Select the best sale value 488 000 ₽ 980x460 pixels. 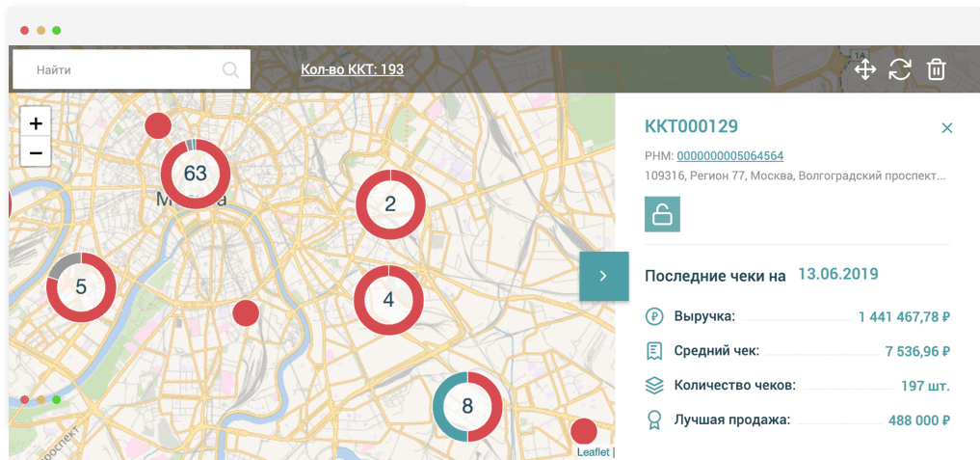pyautogui.click(x=919, y=420)
